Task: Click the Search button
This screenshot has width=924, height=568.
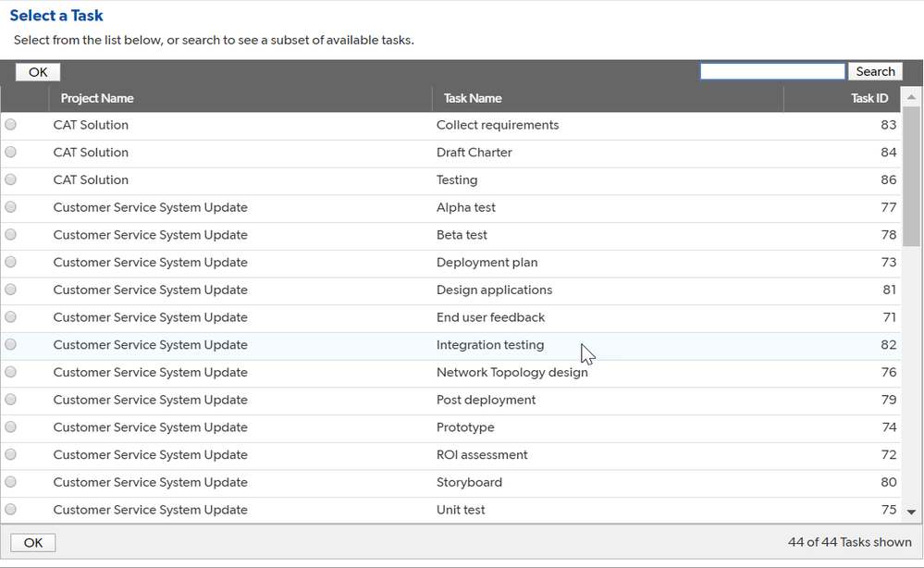Action: [x=875, y=71]
